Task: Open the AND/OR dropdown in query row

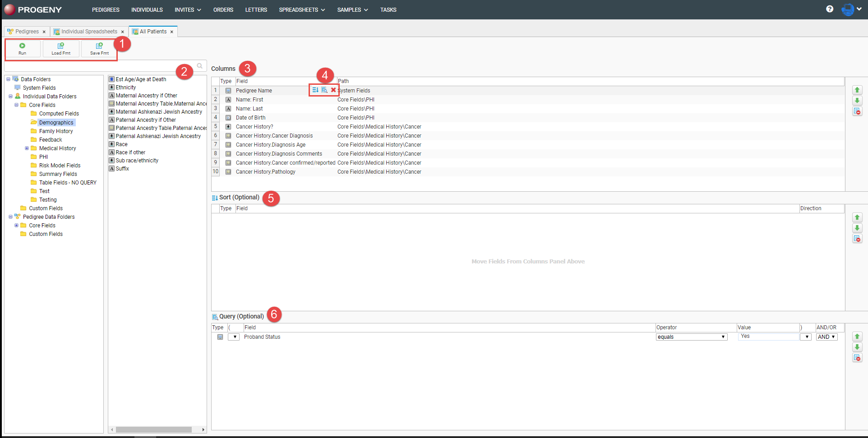Action: [x=826, y=337]
